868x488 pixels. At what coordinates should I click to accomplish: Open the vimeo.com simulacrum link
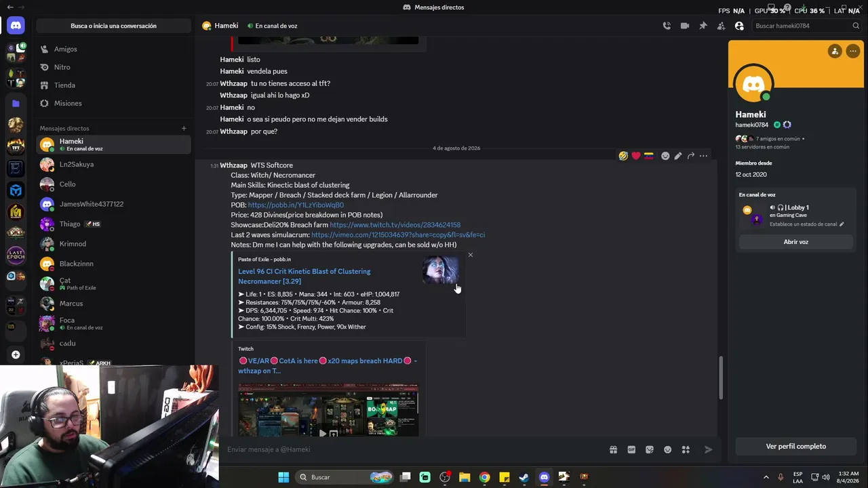[x=398, y=235]
